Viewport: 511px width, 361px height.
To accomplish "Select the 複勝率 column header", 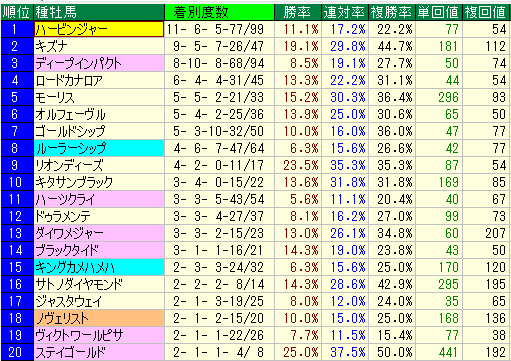I will click(392, 12).
